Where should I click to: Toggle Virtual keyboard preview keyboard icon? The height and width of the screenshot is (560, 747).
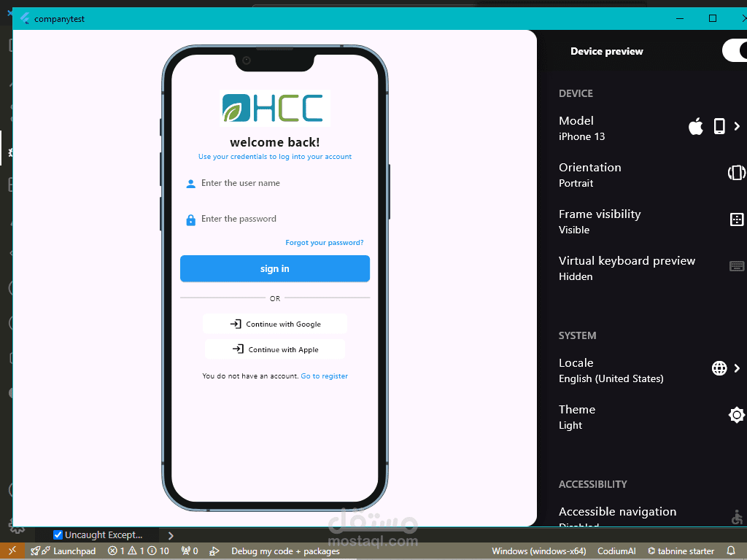click(737, 266)
